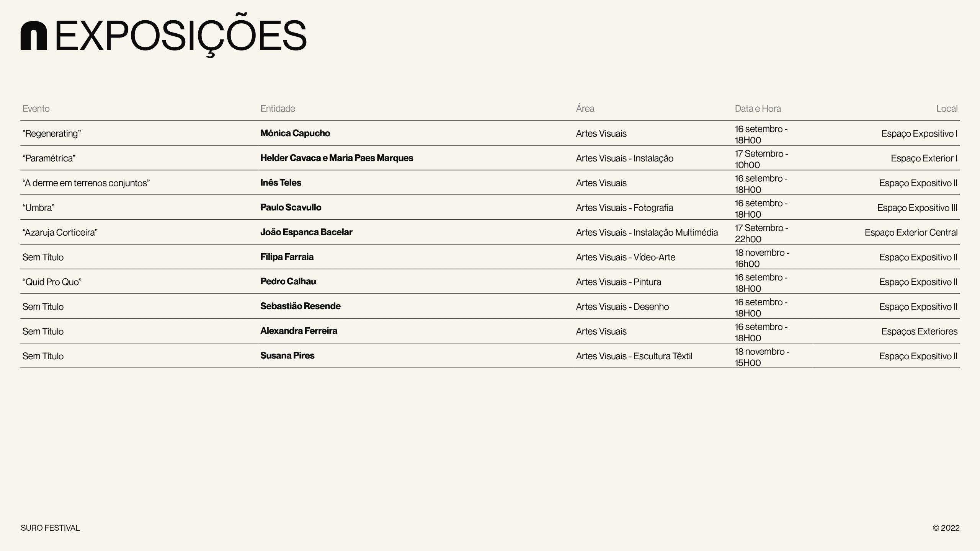Click the Sebastião Resende entry
The image size is (980, 551).
pyautogui.click(x=301, y=306)
